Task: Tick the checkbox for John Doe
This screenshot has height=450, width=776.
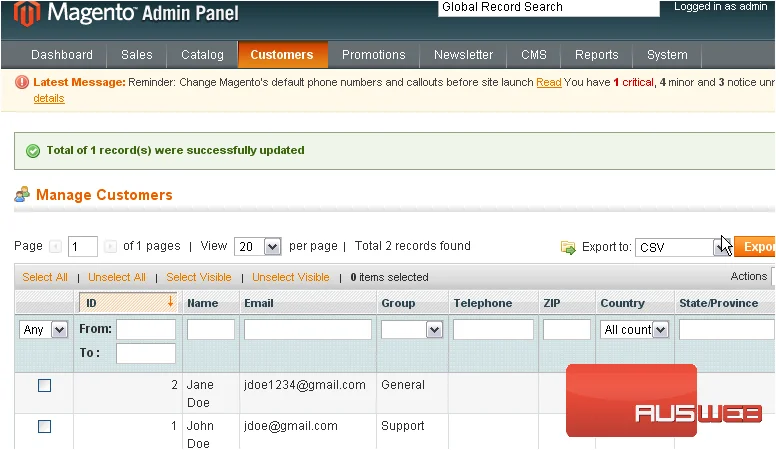Action: click(x=45, y=426)
